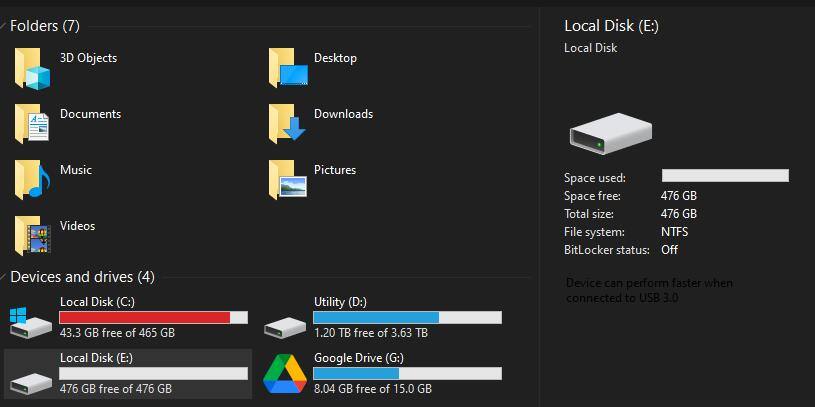Viewport: 815px width, 407px height.
Task: Click the Space used bar in details pane
Action: pos(724,176)
